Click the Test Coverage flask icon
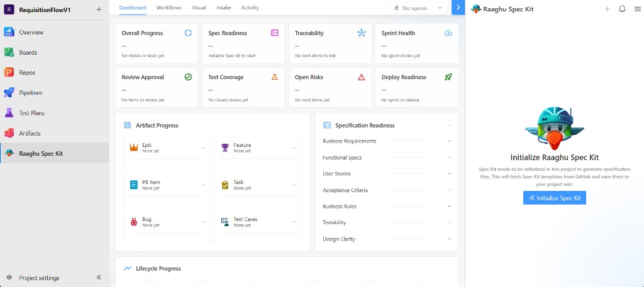The height and width of the screenshot is (287, 644). point(275,77)
